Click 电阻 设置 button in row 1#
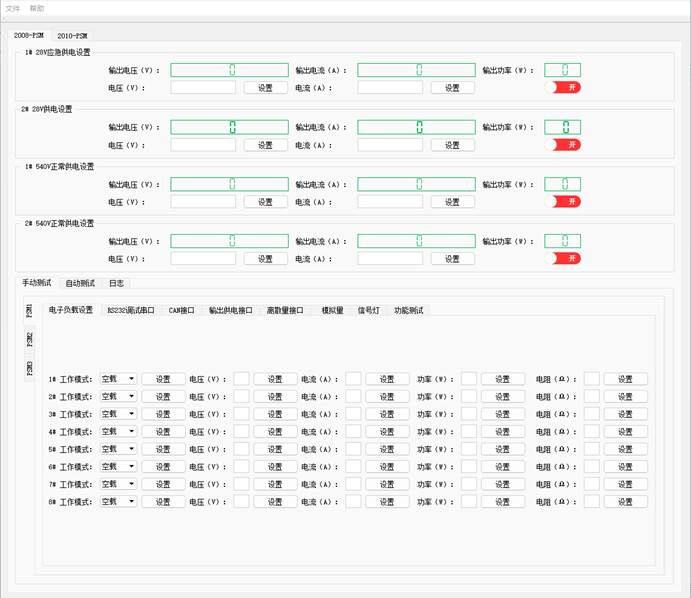The width and height of the screenshot is (691, 598). pos(625,379)
